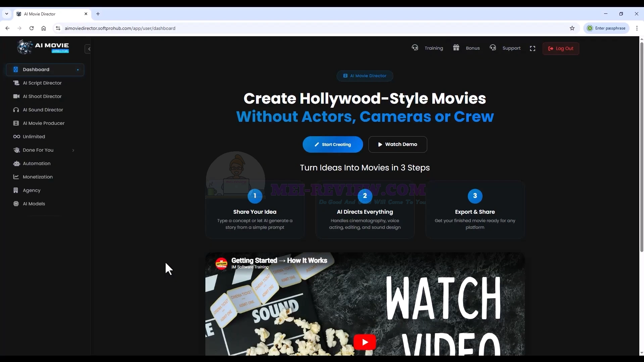This screenshot has width=644, height=362.
Task: Collapse the sidebar with chevron toggle
Action: (89, 49)
